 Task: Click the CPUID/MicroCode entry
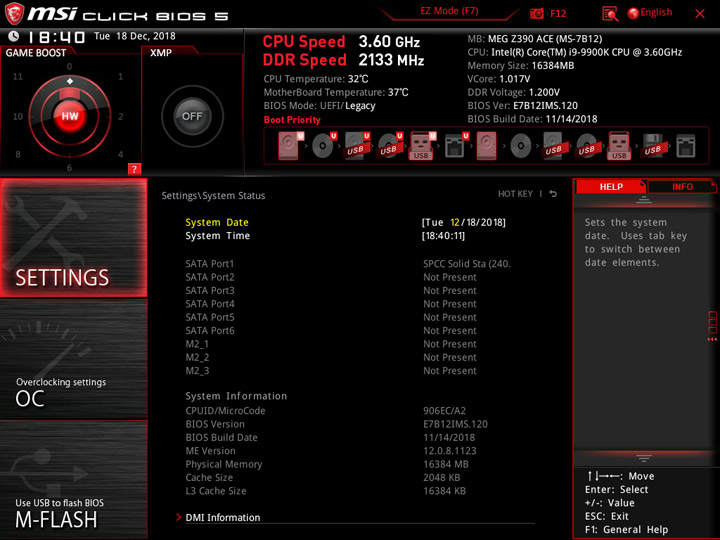(225, 411)
